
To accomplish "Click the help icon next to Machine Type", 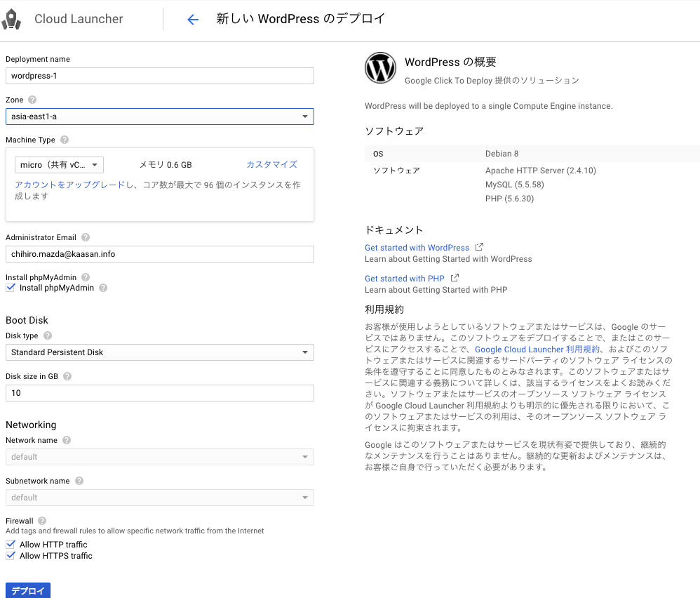I will tap(65, 140).
